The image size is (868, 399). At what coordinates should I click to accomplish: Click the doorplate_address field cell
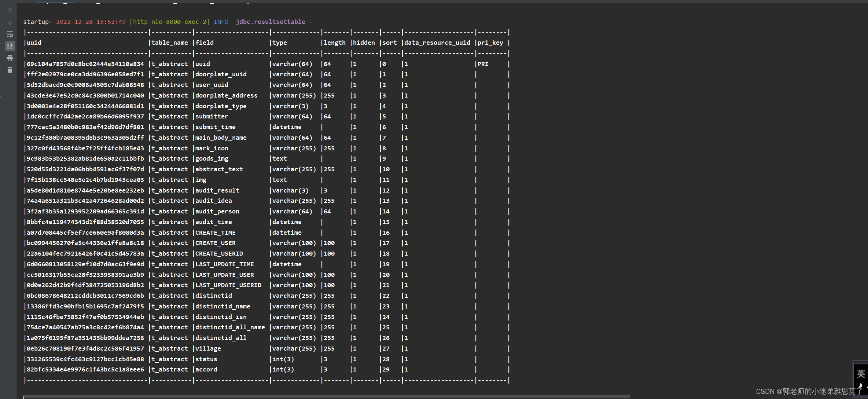(x=226, y=95)
